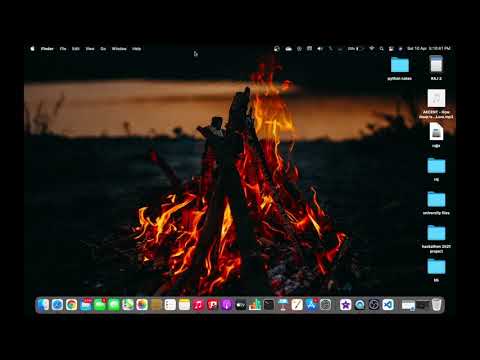This screenshot has width=480, height=360.
Task: Open the Finder menu
Action: click(x=47, y=48)
